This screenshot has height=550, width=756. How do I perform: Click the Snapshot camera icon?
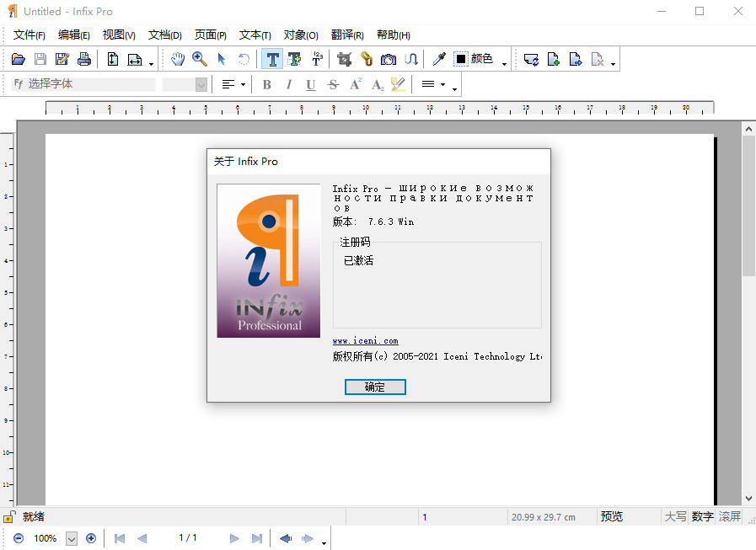pos(389,59)
